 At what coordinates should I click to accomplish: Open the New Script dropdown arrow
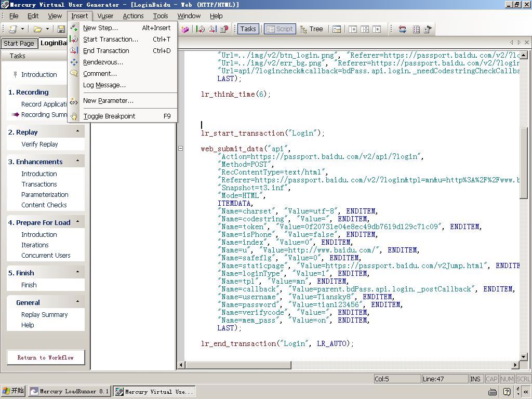click(x=22, y=29)
